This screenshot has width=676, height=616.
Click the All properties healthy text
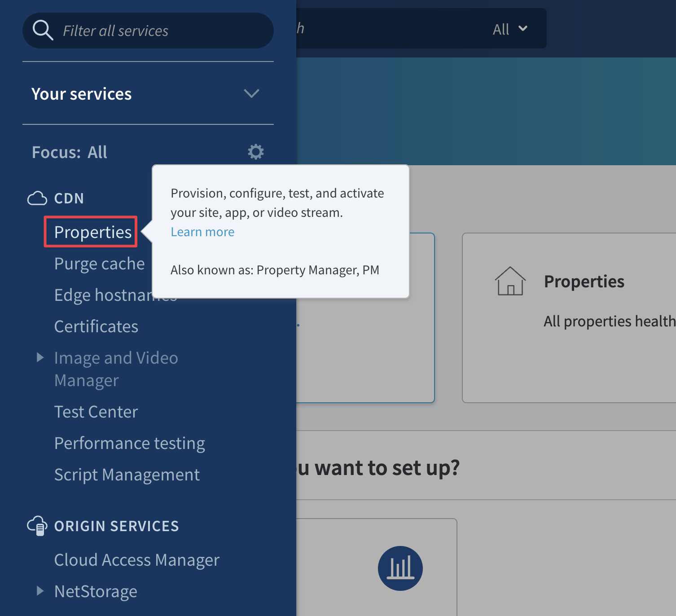click(x=610, y=321)
